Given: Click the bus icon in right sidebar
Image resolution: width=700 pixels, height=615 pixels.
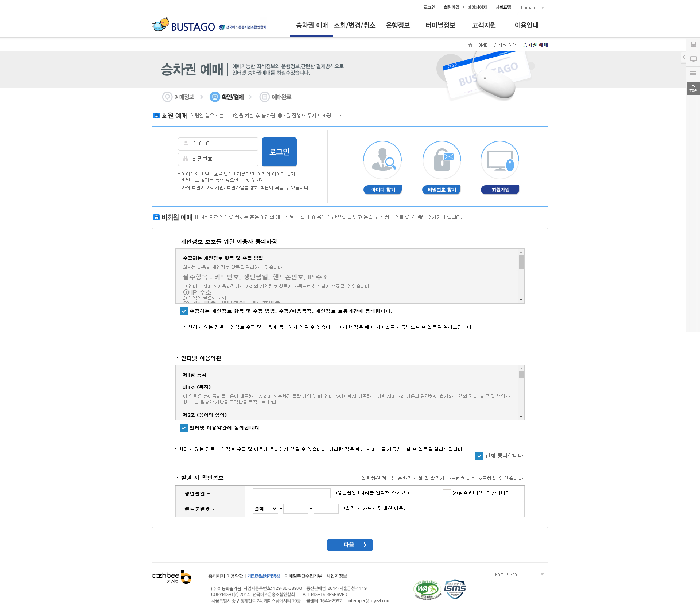Looking at the screenshot, I should (x=693, y=45).
